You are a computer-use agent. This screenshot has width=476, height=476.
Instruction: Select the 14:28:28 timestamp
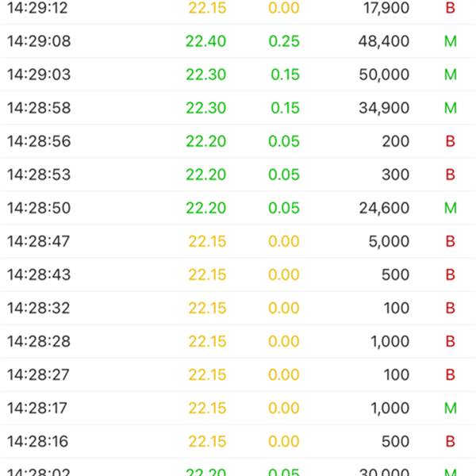pos(39,341)
